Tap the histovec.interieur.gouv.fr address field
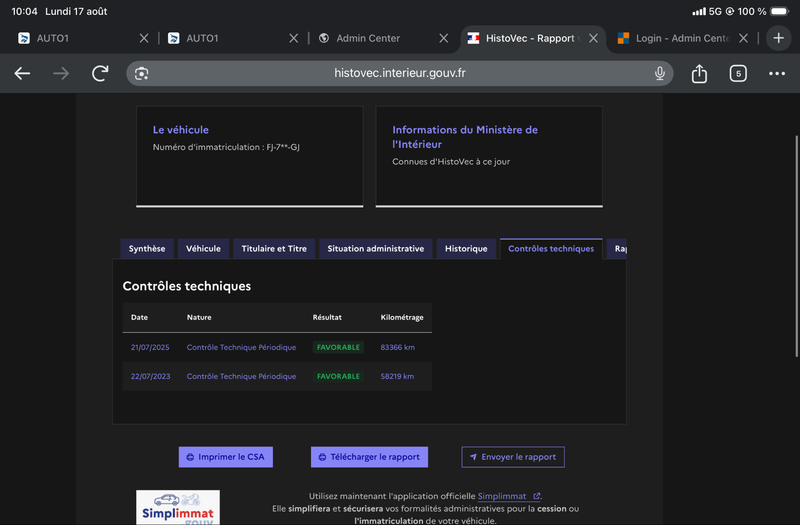The image size is (800, 525). click(399, 73)
